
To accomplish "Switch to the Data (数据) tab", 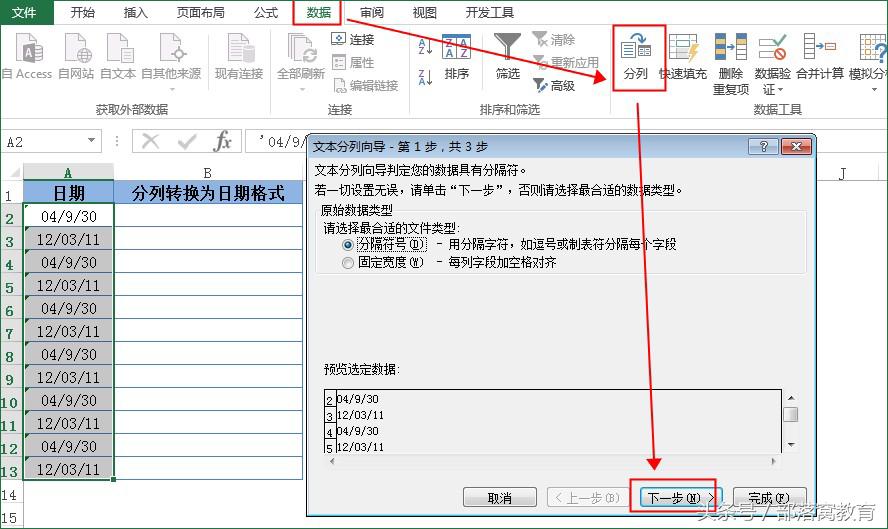I will pos(318,12).
